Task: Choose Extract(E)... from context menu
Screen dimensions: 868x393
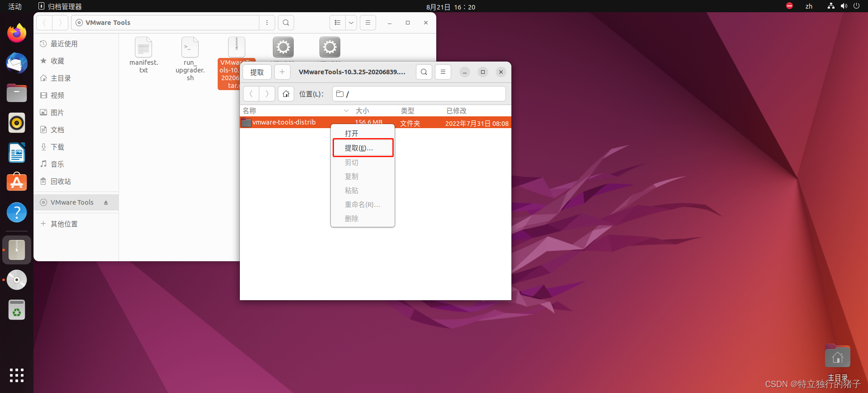Action: (x=363, y=148)
